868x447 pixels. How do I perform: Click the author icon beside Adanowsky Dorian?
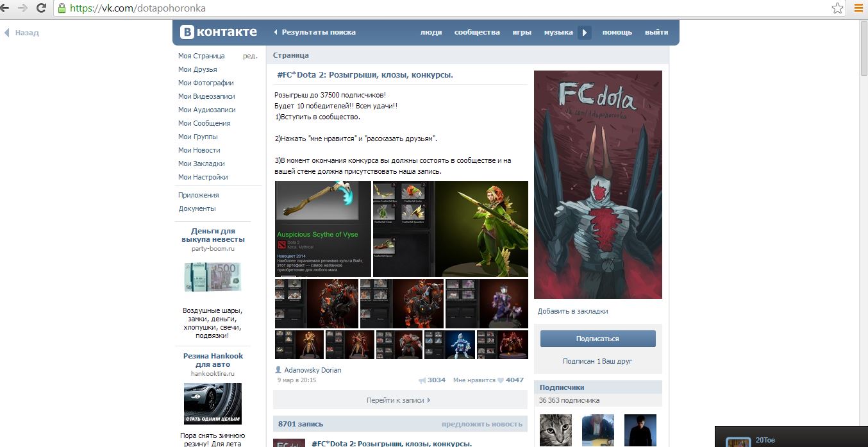[278, 370]
